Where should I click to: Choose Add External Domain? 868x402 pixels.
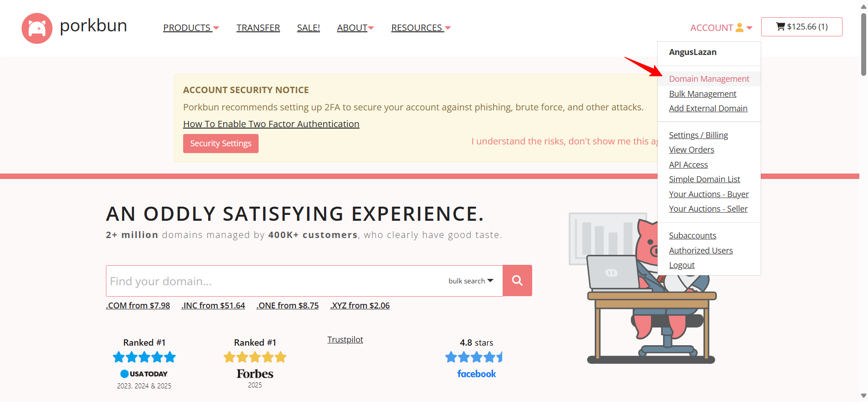[708, 108]
